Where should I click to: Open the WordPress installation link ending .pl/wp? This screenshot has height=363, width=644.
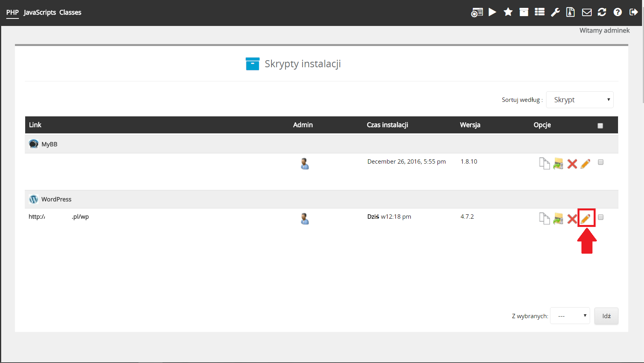click(59, 217)
